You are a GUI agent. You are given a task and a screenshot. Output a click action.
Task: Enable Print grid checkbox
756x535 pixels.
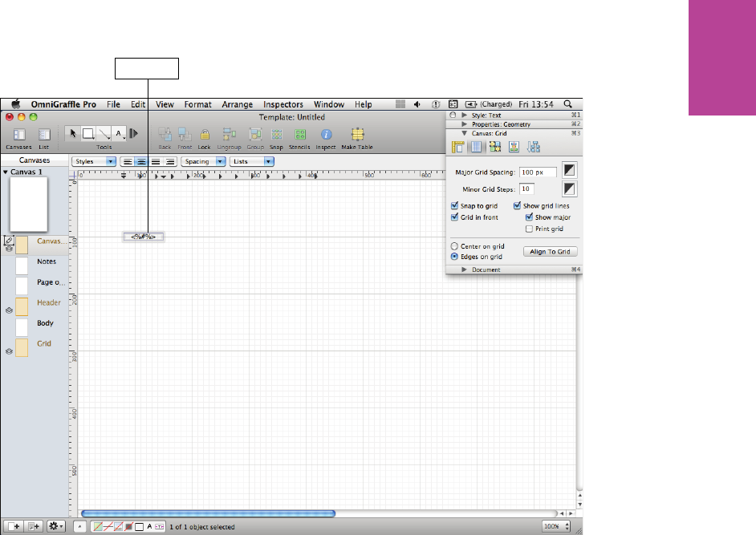click(529, 229)
